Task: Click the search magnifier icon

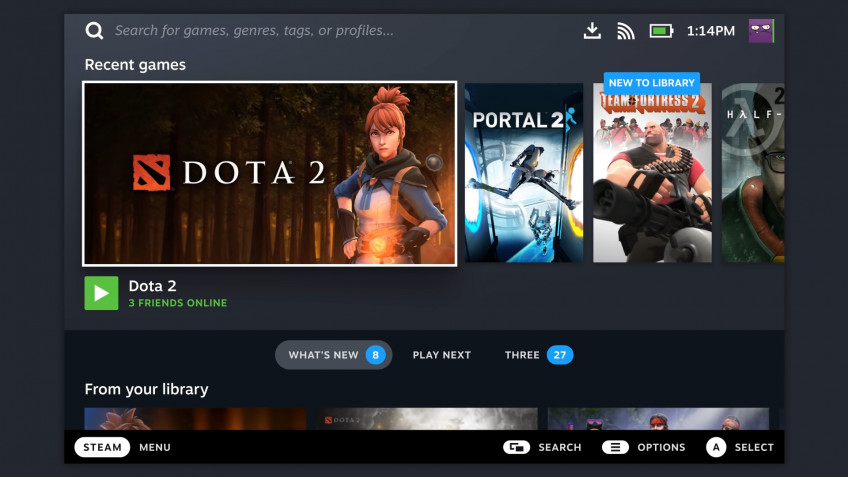Action: point(94,30)
